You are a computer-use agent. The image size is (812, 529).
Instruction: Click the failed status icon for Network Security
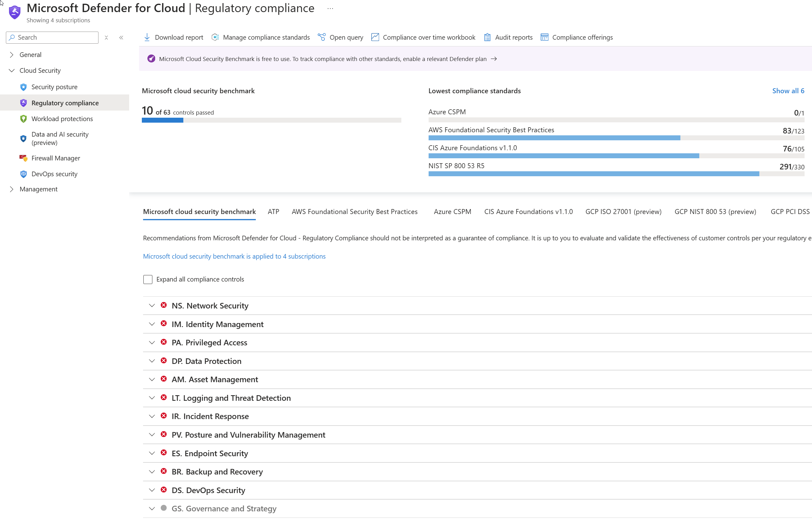164,305
